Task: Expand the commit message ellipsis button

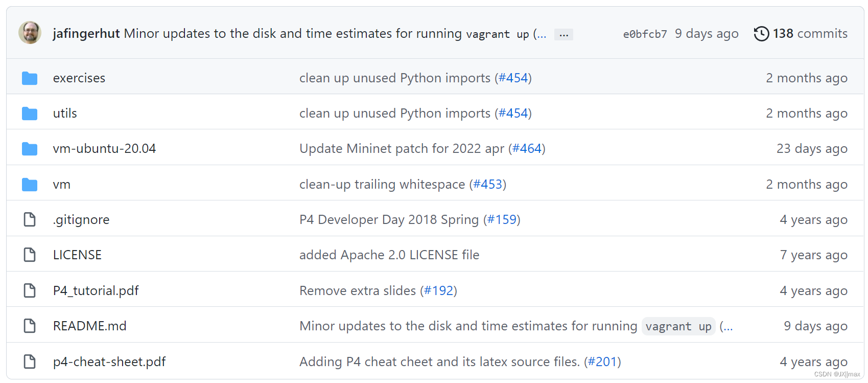Action: click(564, 35)
